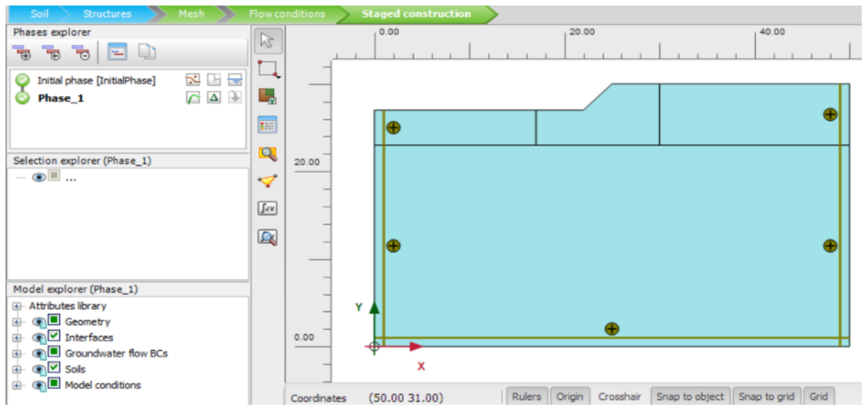
Task: Hide Geometry using its eye icon
Action: click(39, 322)
